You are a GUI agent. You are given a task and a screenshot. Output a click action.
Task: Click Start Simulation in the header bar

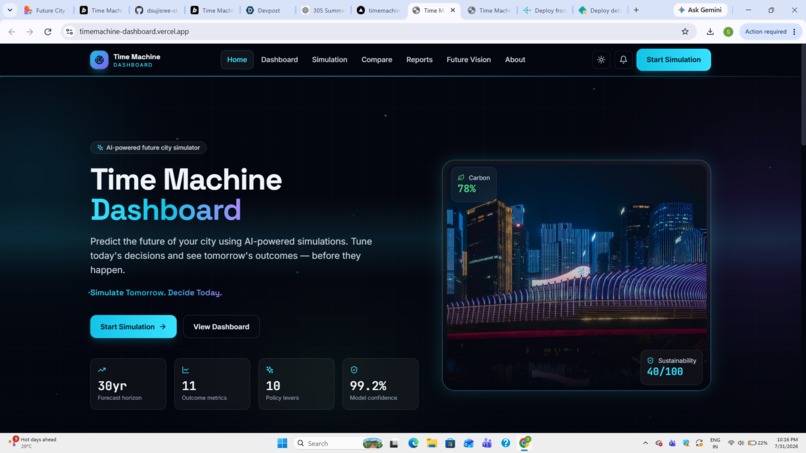(673, 60)
